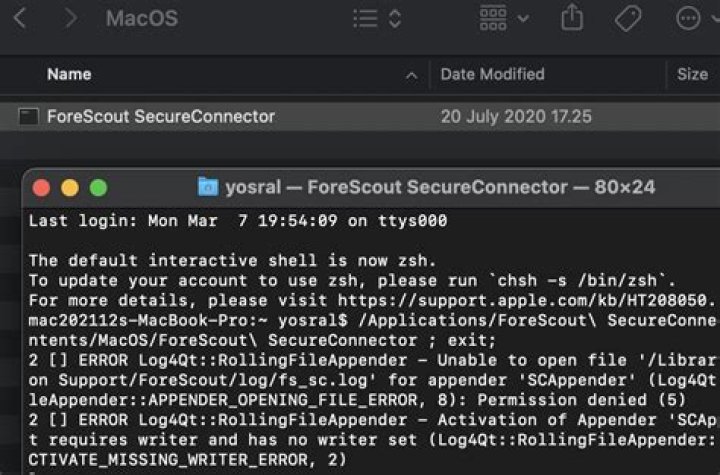This screenshot has width=720, height=475.
Task: Sort files by Name column header
Action: click(x=69, y=74)
